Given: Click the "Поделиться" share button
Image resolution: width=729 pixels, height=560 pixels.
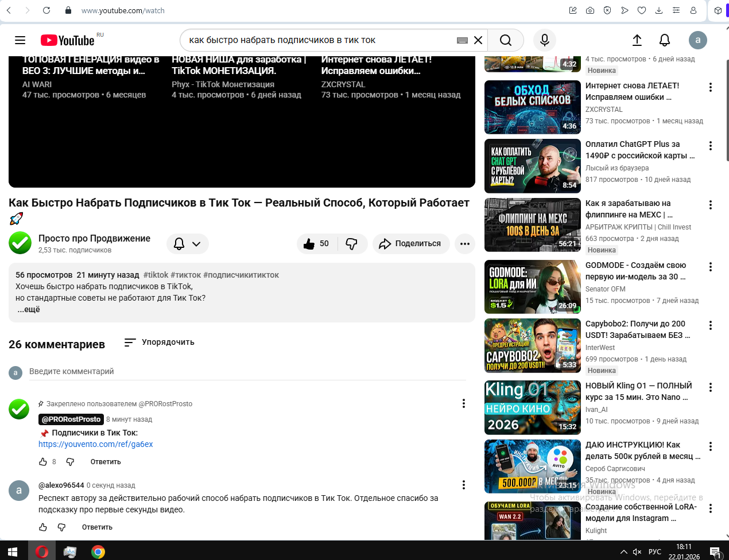Looking at the screenshot, I should tap(410, 244).
